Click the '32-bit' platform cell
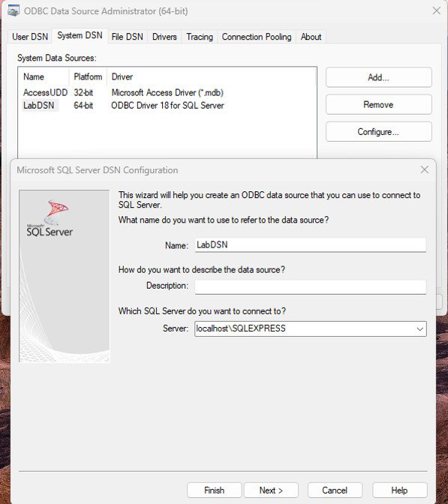 pos(83,92)
